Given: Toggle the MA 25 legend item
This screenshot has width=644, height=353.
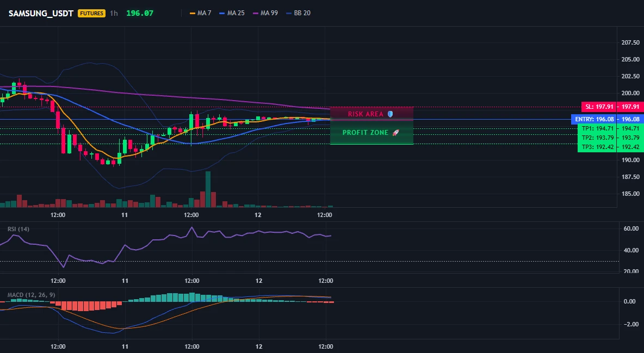Looking at the screenshot, I should (x=232, y=13).
